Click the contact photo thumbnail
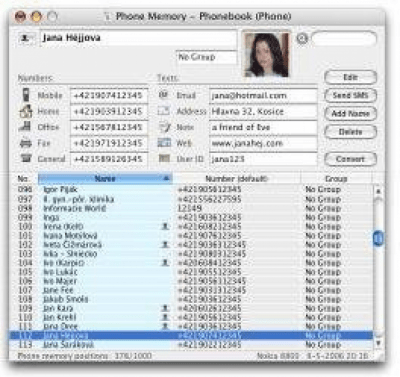Image resolution: width=400 pixels, height=377 pixels. point(266,55)
